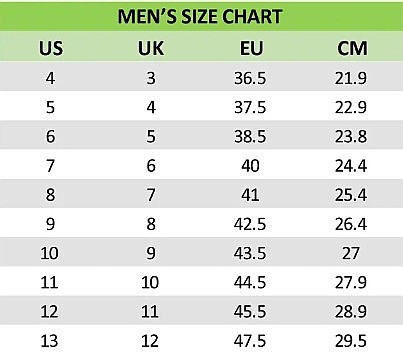Select the US column header
This screenshot has height=360, width=403.
(x=51, y=48)
